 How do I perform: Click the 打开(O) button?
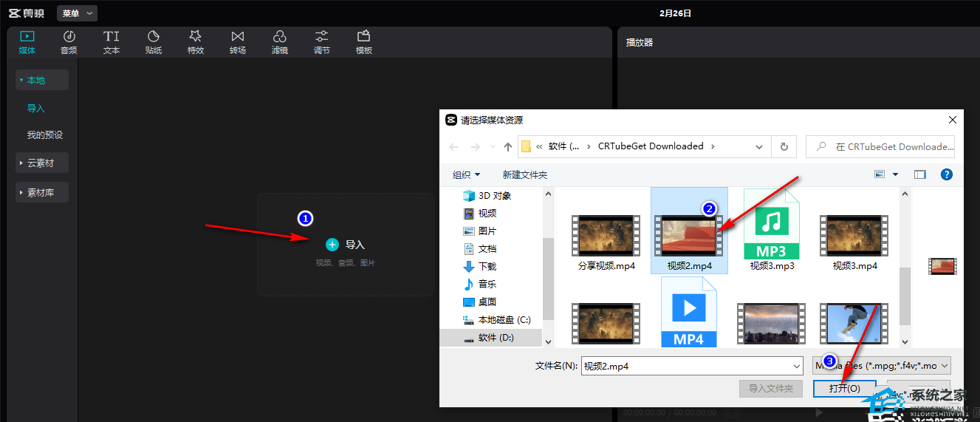pyautogui.click(x=844, y=388)
